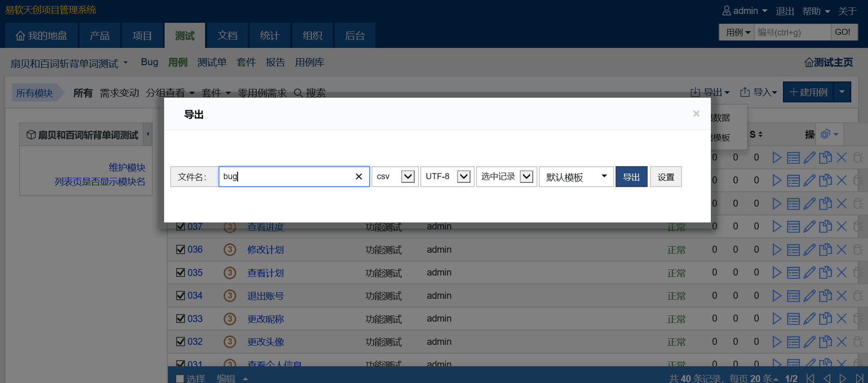Open results list for case 034

(x=793, y=296)
